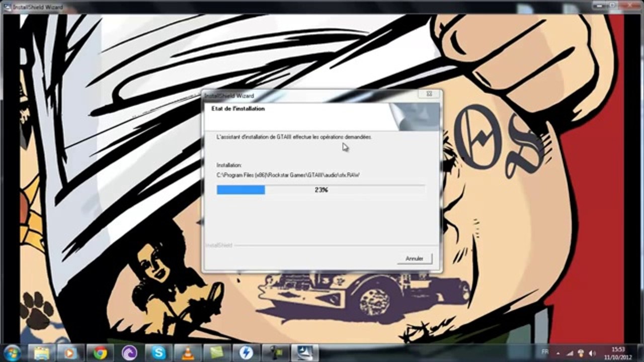
Task: Open the blue lightning-bolt taskbar app
Action: coord(246,353)
